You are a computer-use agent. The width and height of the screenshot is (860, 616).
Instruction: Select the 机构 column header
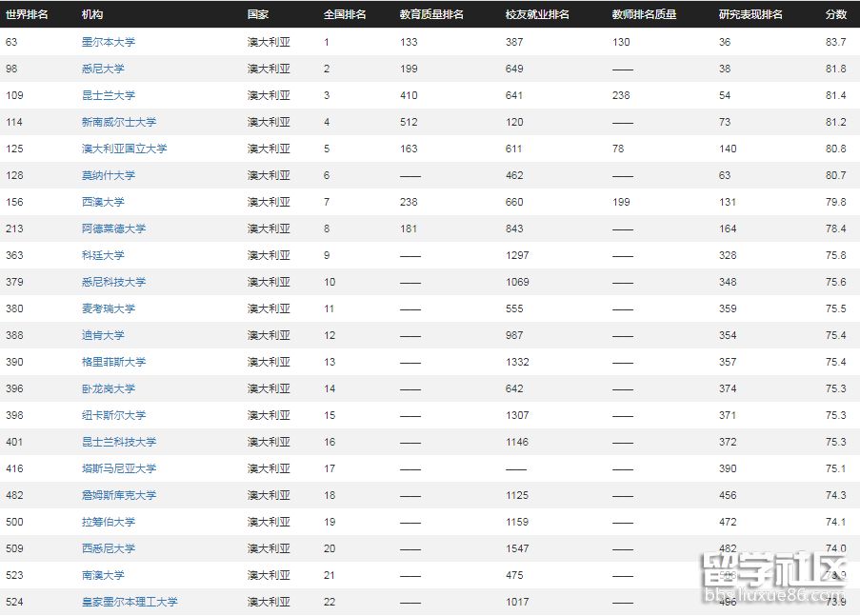90,14
